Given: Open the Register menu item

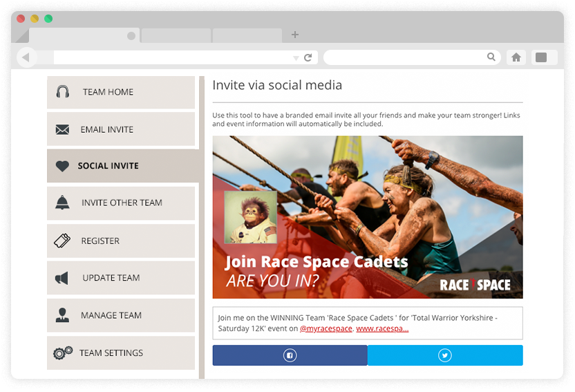Looking at the screenshot, I should tap(121, 241).
